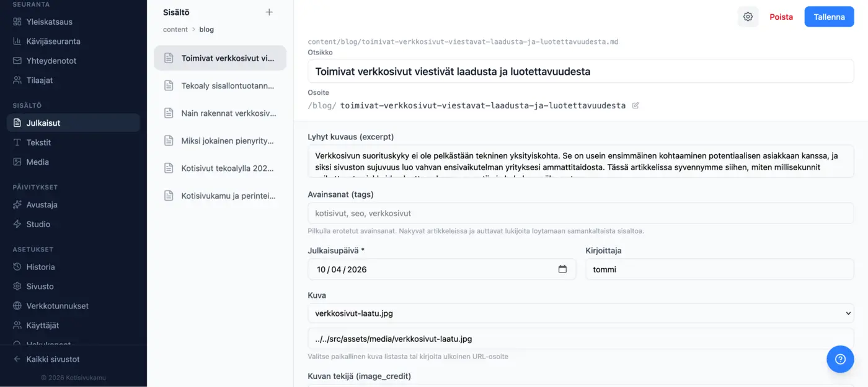Screen dimensions: 868x387
Task: Click the edit slug pencil icon
Action: [x=635, y=106]
